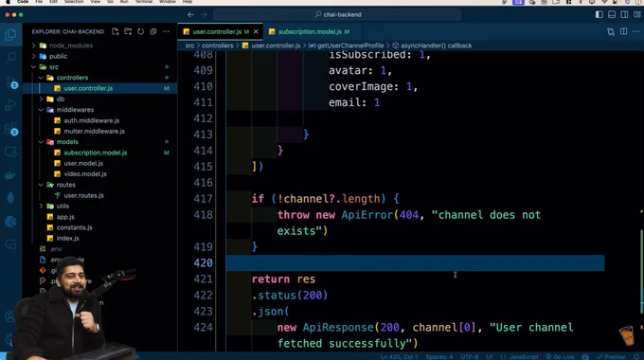Open constants.js file
This screenshot has width=644, height=360.
tap(74, 227)
